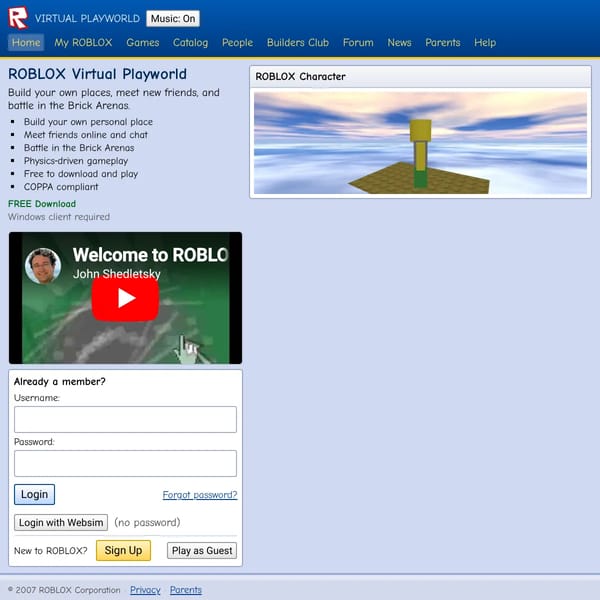Open the Games menu item
The width and height of the screenshot is (600, 600).
(x=143, y=42)
